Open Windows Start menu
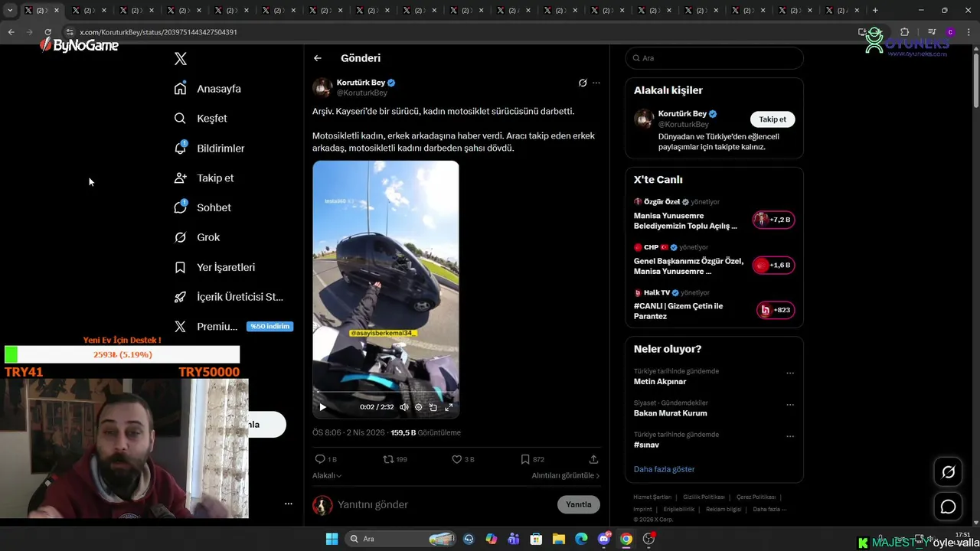 (332, 539)
